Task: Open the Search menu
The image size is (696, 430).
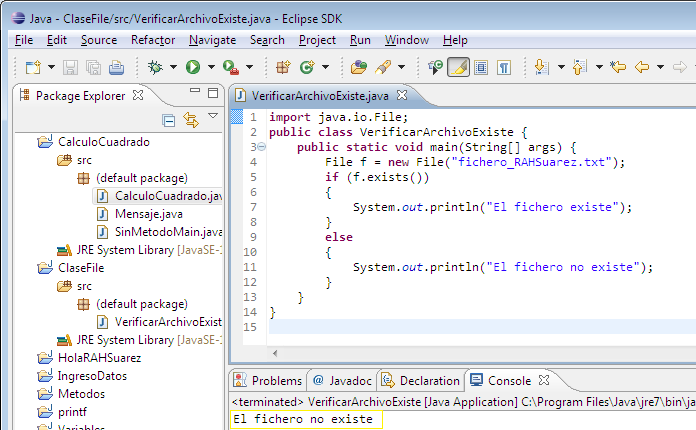Action: pos(267,40)
